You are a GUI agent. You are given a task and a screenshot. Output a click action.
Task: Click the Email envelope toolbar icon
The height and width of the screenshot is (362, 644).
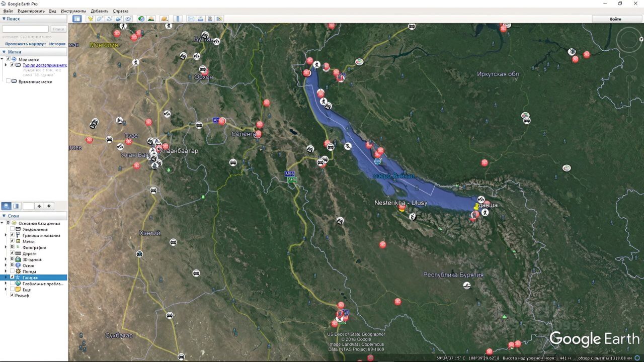(191, 19)
